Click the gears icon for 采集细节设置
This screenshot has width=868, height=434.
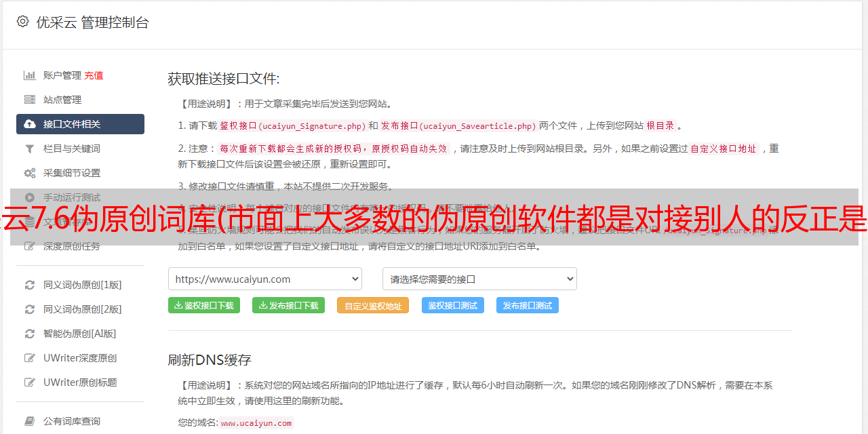tap(30, 173)
